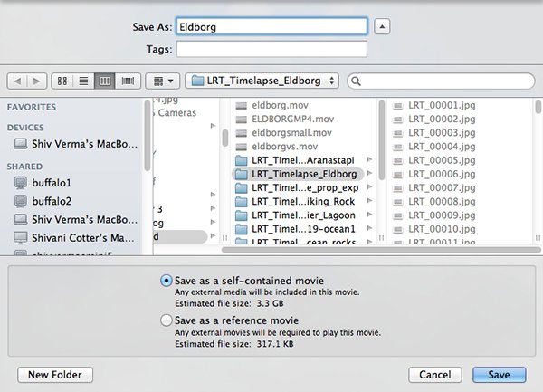
Task: Switch to list view mode
Action: coord(83,81)
